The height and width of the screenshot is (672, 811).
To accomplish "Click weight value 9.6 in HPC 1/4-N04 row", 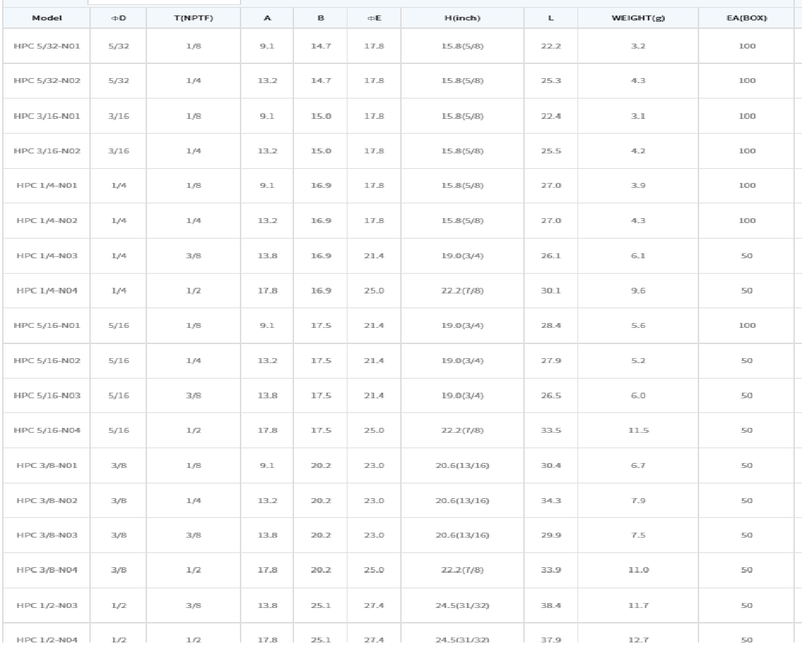I will pos(638,291).
